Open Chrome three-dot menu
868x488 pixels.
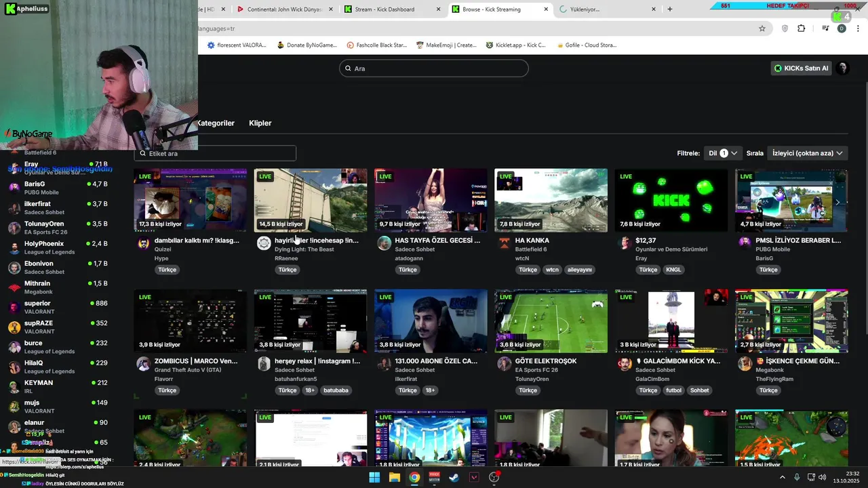(x=858, y=28)
